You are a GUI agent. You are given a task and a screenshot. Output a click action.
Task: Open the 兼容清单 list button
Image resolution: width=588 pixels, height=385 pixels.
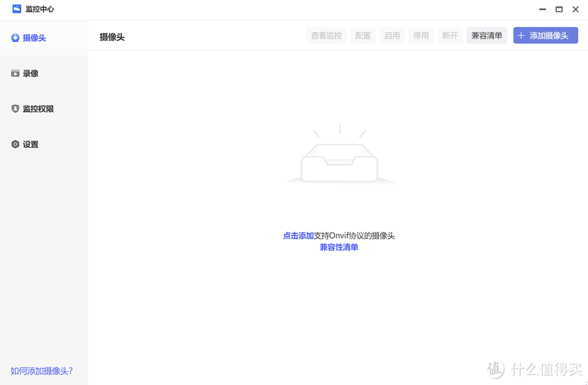point(487,35)
